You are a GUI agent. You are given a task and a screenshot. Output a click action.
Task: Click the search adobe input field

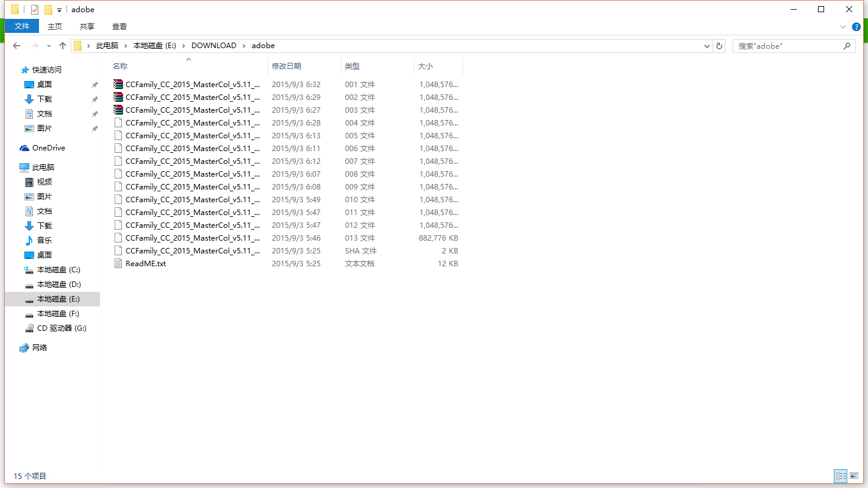(786, 46)
